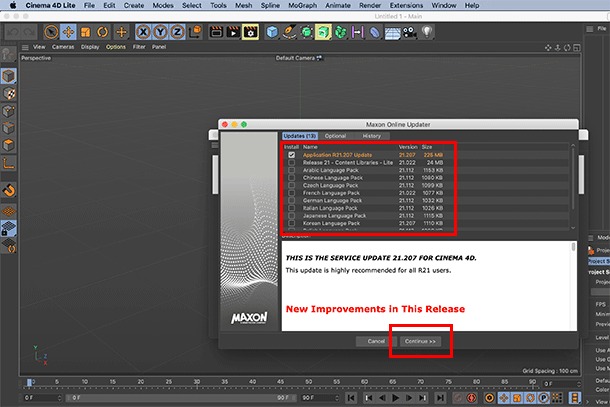Image resolution: width=610 pixels, height=407 pixels.
Task: Check Italian Language Pack install box
Action: tap(291, 208)
